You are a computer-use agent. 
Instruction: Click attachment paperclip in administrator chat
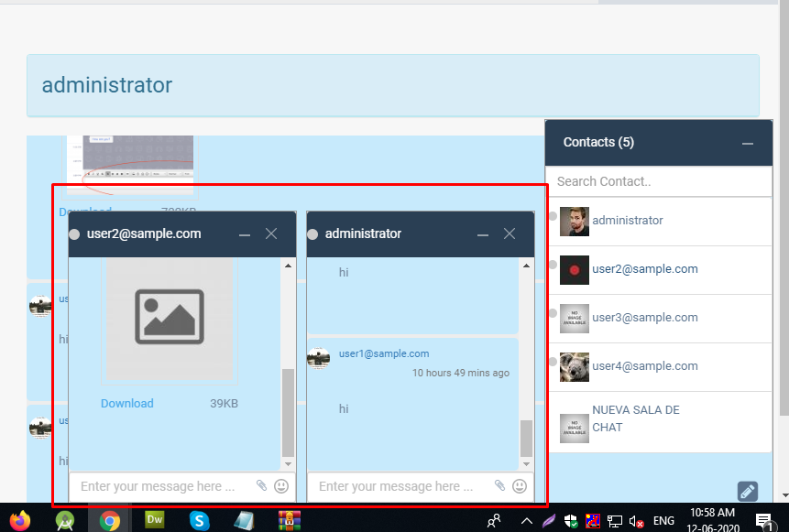pos(499,486)
